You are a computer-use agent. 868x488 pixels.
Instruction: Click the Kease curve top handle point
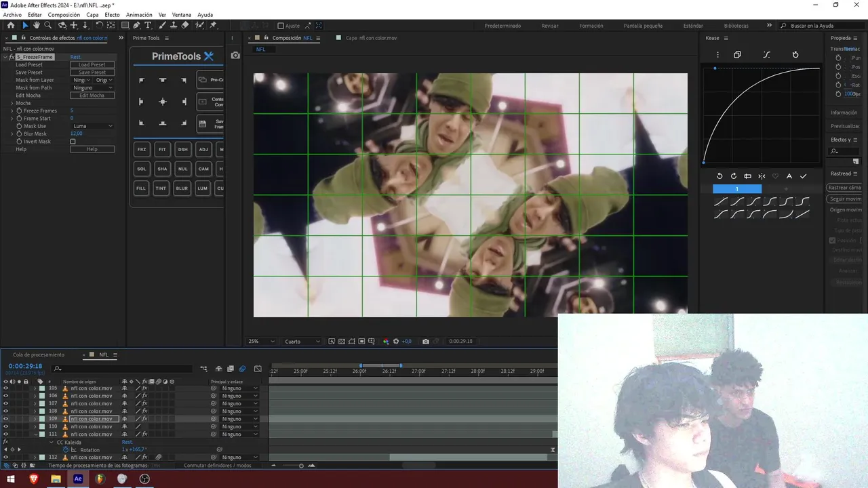click(715, 68)
